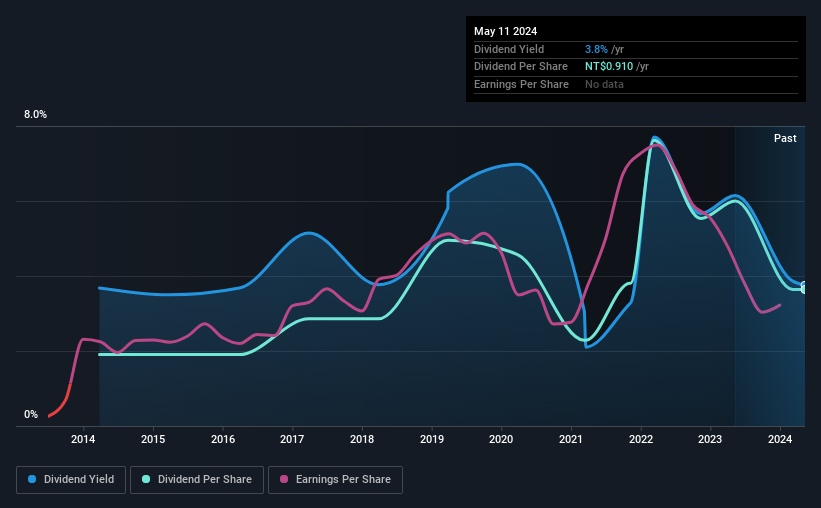Click the 2020 x-axis label

(501, 439)
